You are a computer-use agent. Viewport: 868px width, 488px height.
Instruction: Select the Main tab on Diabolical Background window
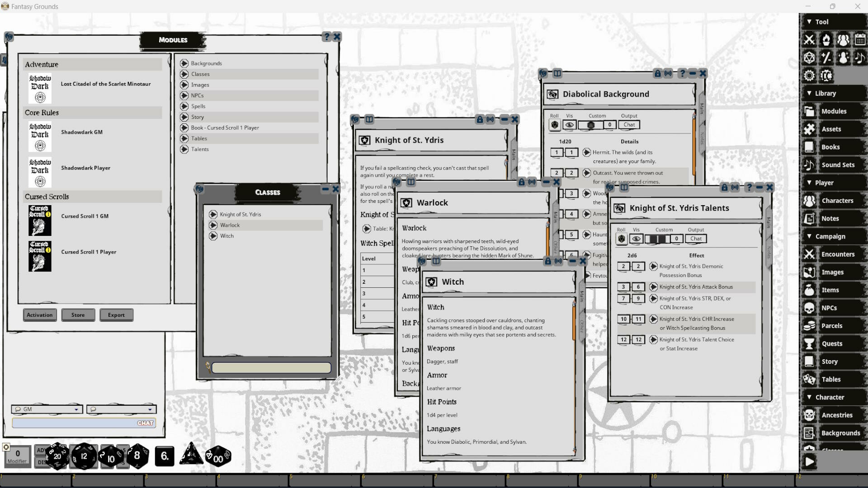pos(701,106)
